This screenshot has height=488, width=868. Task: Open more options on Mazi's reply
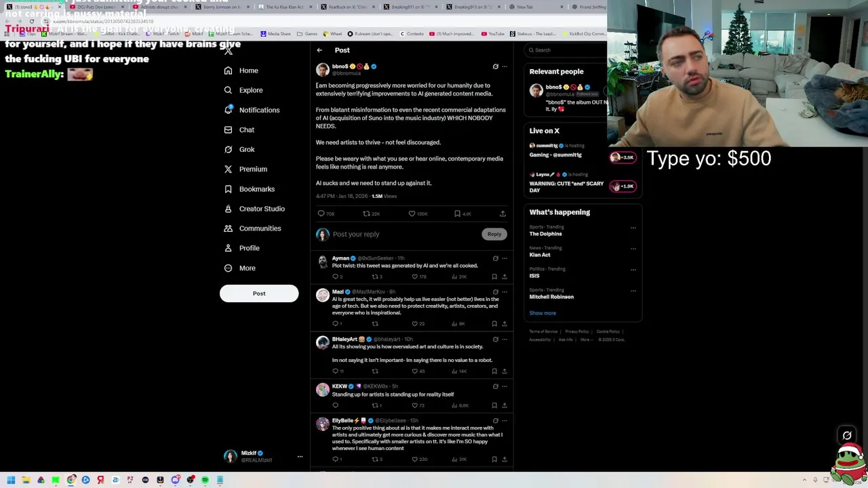[505, 291]
